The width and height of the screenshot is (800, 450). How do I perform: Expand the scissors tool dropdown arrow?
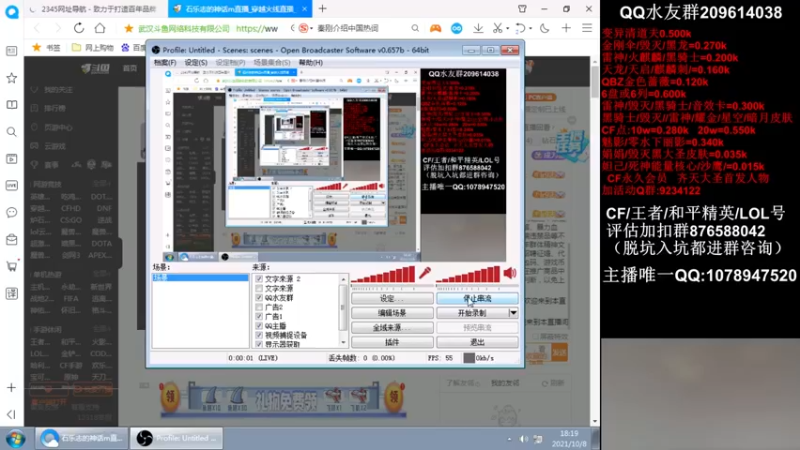click(507, 29)
